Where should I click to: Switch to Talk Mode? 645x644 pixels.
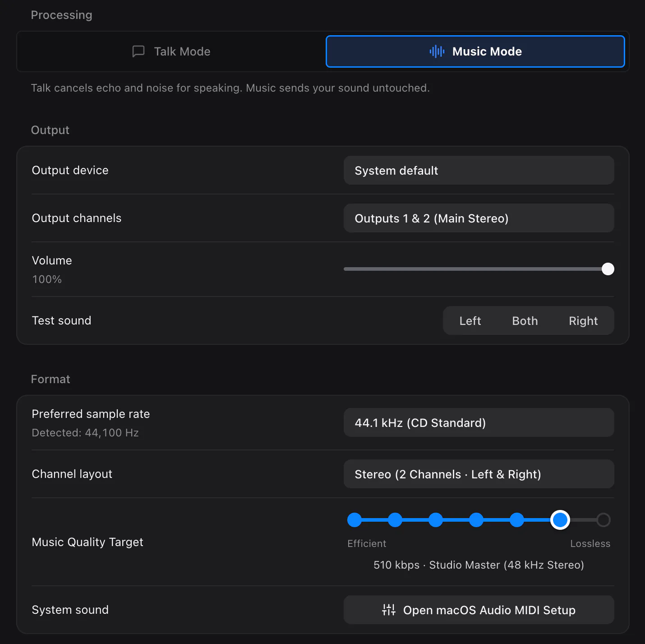[171, 51]
